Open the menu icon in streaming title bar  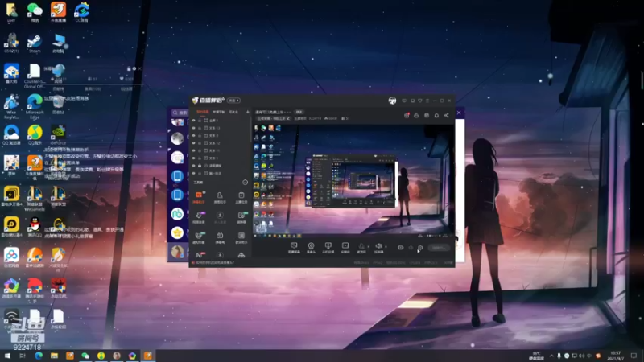pyautogui.click(x=427, y=101)
